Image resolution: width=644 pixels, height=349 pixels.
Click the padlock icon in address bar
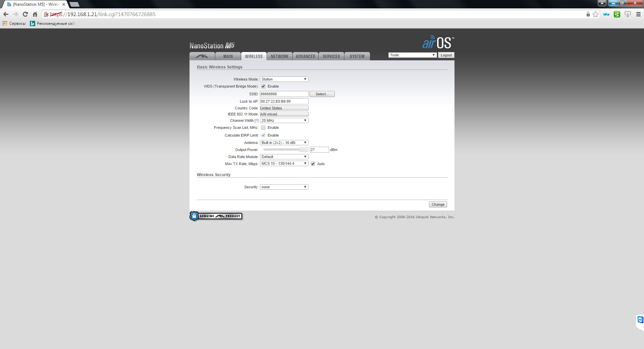pyautogui.click(x=588, y=14)
